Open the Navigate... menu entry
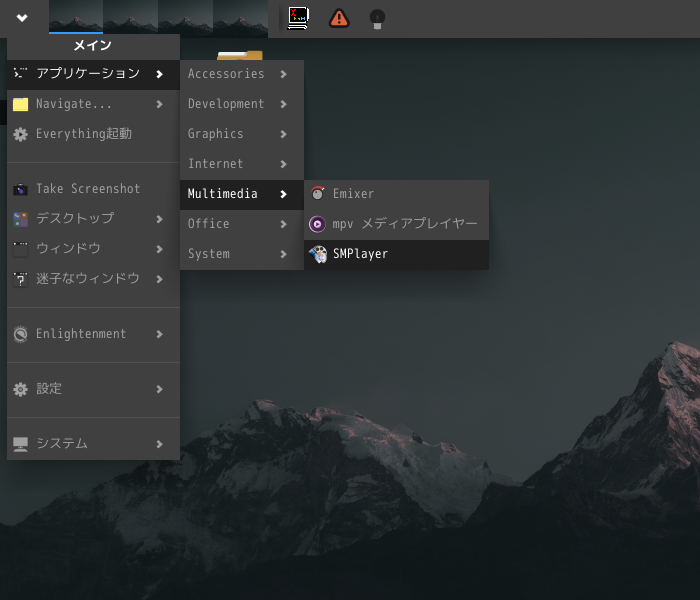 point(93,104)
